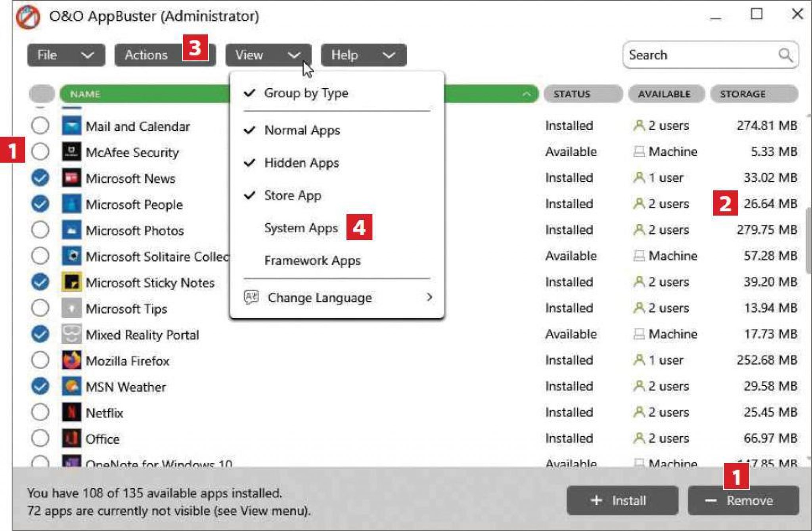The image size is (812, 531).
Task: Click the Microsoft Tips app icon
Action: (72, 309)
